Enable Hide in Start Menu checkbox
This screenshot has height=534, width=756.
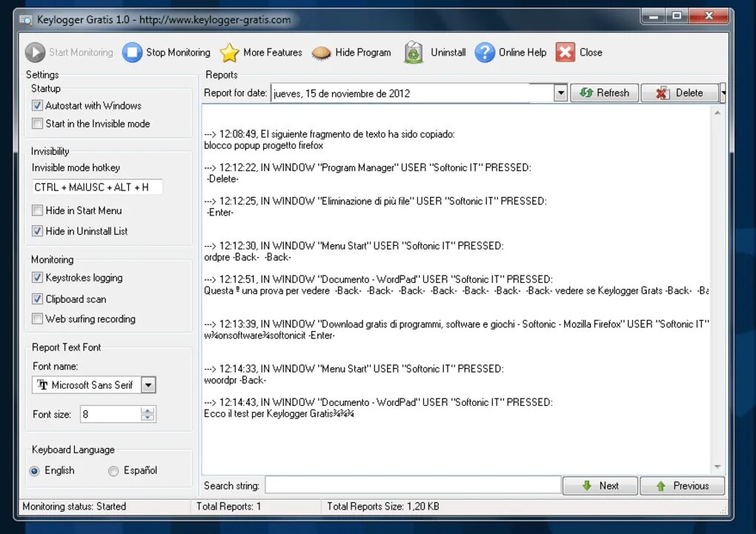(37, 210)
